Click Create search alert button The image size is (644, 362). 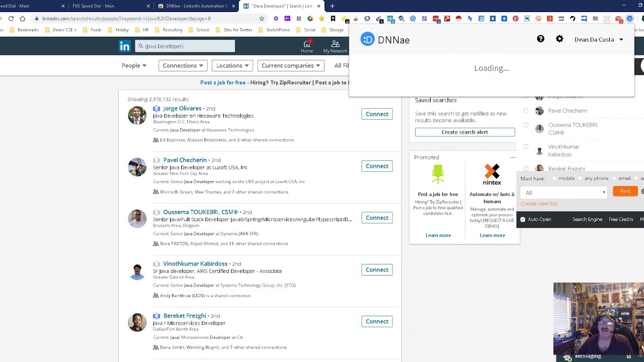click(465, 132)
